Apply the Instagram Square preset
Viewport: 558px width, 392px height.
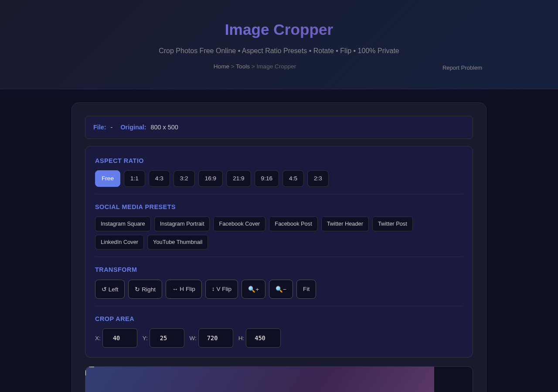tap(123, 224)
